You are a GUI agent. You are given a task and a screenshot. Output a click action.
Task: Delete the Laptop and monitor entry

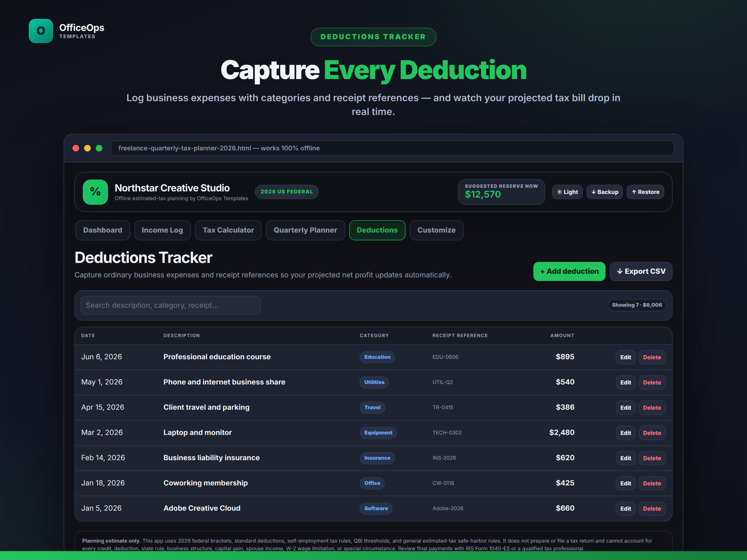point(652,433)
